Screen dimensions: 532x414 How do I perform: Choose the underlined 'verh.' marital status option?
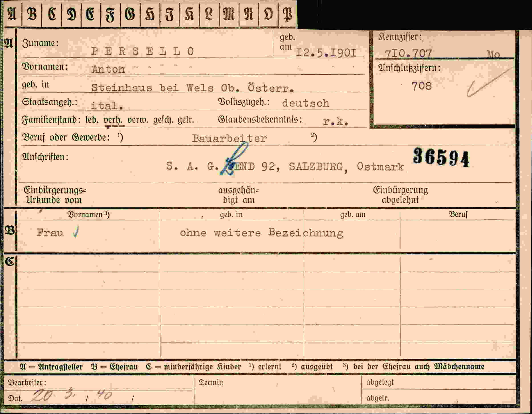tap(113, 120)
